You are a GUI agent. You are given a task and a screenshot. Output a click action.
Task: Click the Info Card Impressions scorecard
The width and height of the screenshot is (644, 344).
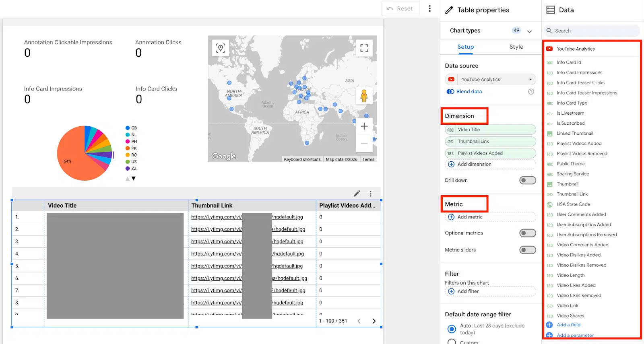pos(53,95)
